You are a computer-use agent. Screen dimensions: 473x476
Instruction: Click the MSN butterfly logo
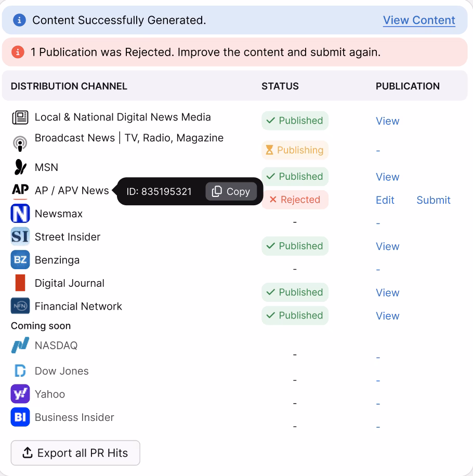pos(20,167)
